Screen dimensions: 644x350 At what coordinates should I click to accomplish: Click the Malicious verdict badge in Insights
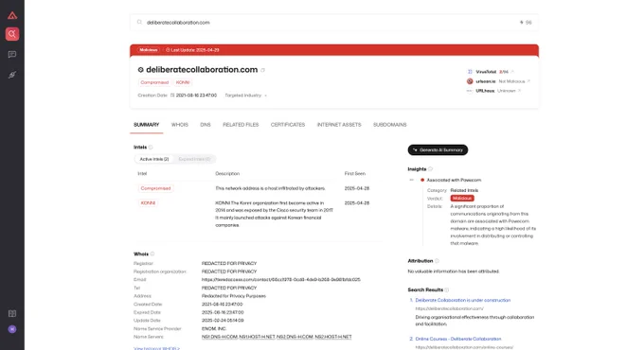(x=462, y=199)
